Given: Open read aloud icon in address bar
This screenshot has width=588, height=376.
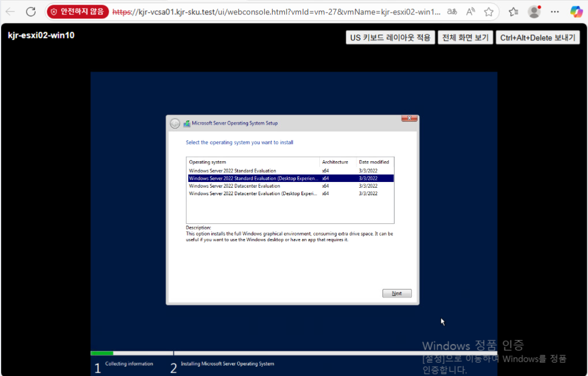Looking at the screenshot, I should pyautogui.click(x=471, y=12).
